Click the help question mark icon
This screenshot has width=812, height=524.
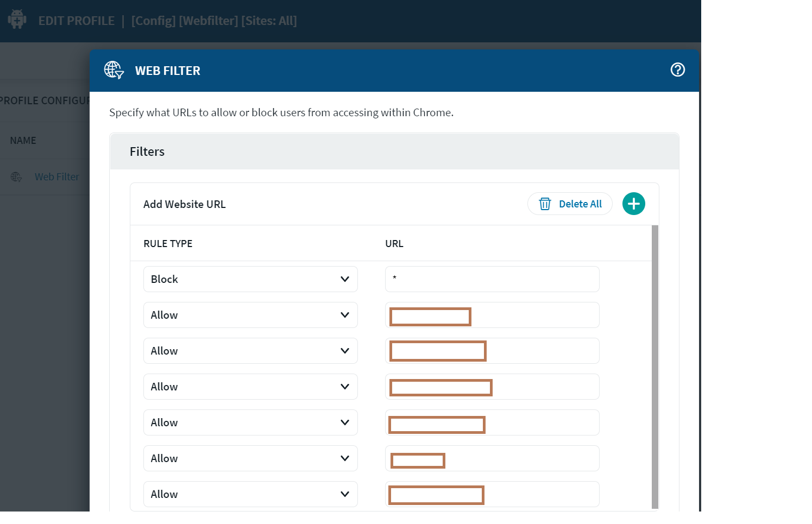click(677, 70)
